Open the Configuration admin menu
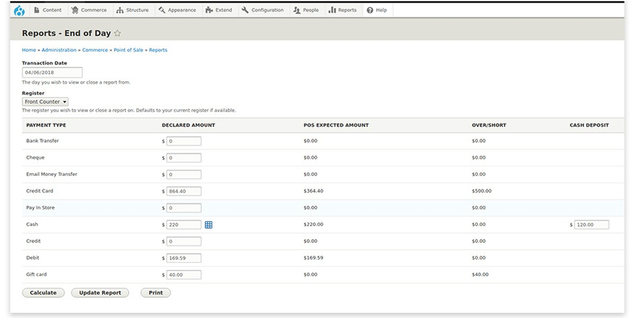The image size is (644, 318). coord(263,10)
